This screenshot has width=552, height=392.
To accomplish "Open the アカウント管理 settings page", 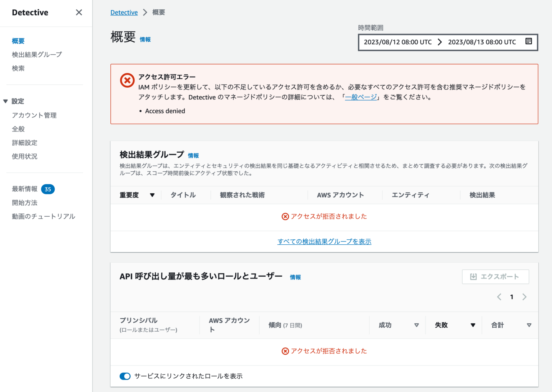I will tap(34, 115).
